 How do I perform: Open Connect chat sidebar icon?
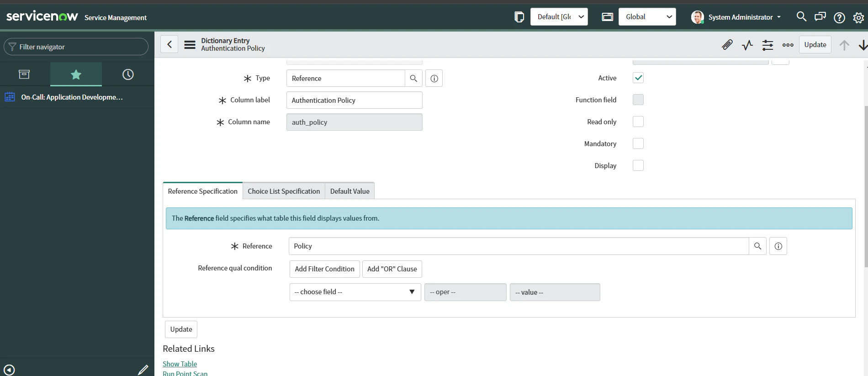pos(820,17)
